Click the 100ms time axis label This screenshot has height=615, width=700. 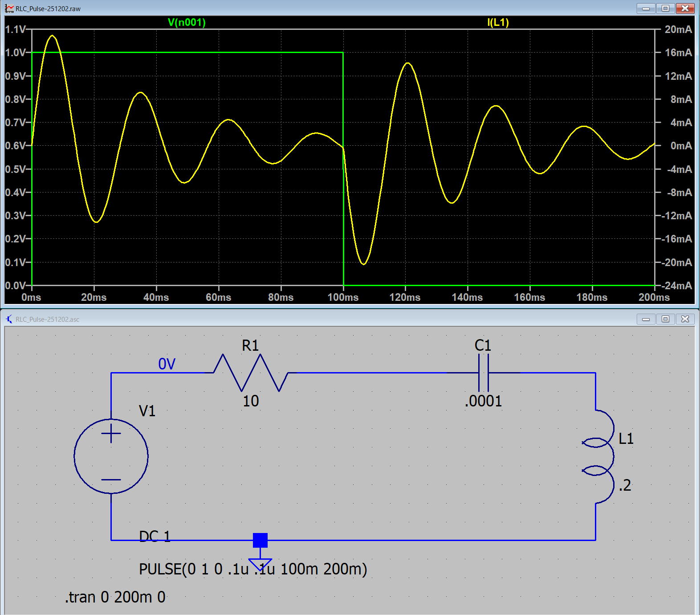[343, 297]
